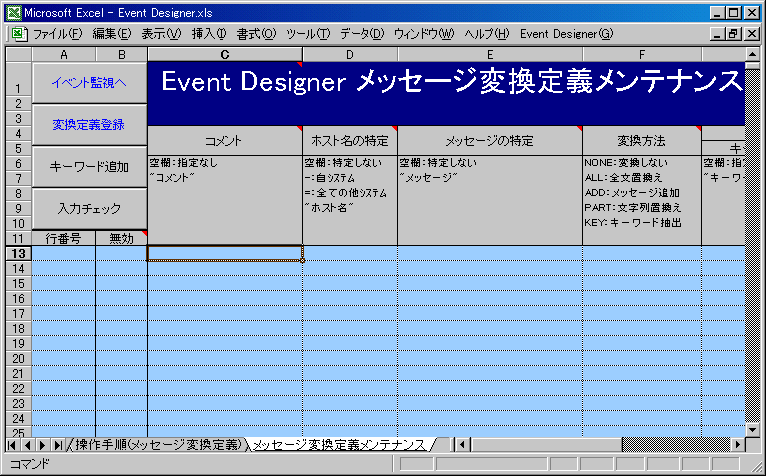Click vertical scrollbar up arrow

(x=752, y=54)
